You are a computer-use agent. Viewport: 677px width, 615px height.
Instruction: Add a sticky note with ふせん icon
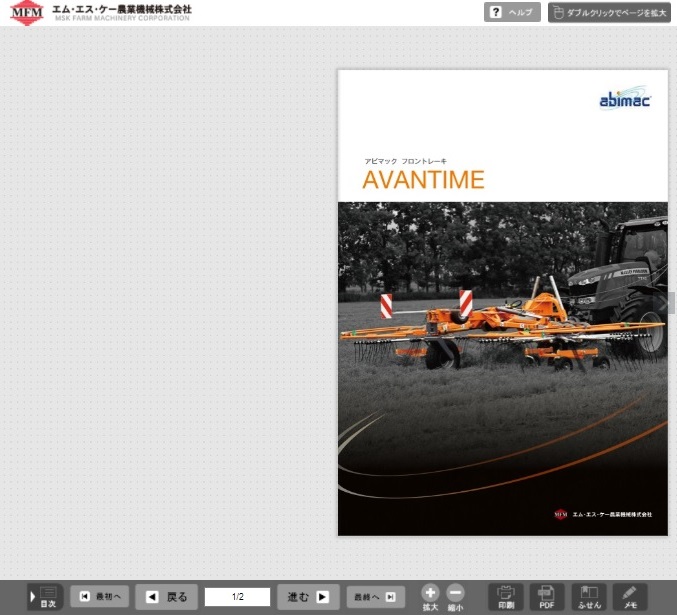click(589, 597)
